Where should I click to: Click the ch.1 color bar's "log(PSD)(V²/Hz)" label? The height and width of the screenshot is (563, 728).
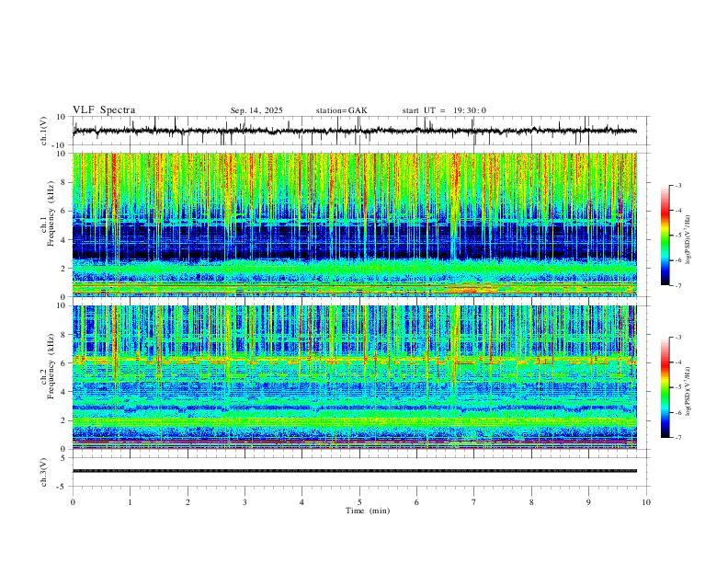pos(688,240)
